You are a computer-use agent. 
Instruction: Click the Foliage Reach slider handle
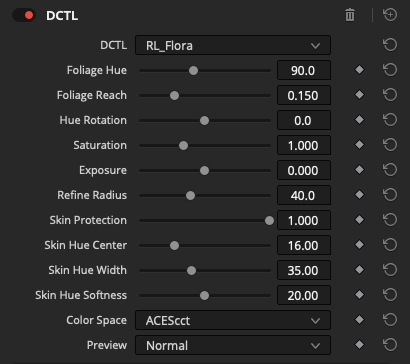pyautogui.click(x=174, y=96)
